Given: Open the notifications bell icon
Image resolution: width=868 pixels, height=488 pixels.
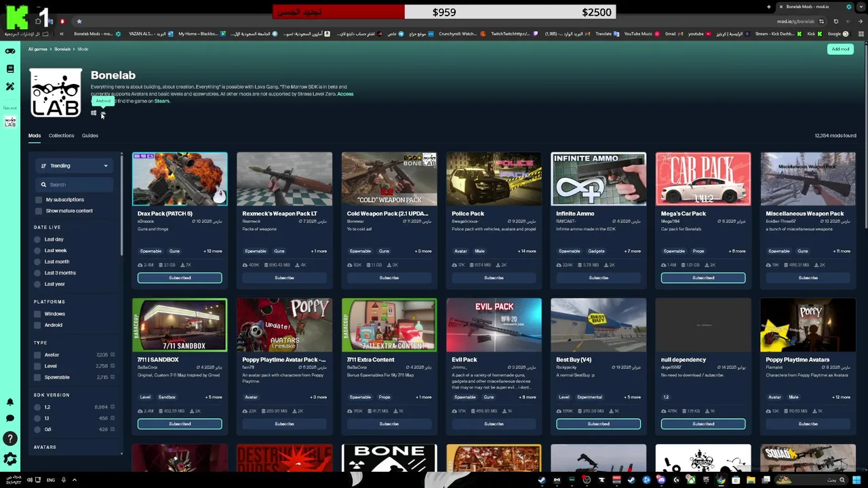Looking at the screenshot, I should pyautogui.click(x=10, y=402).
